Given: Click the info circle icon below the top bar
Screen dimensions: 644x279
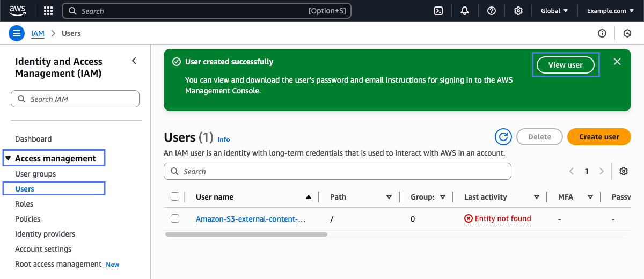Looking at the screenshot, I should point(602,33).
